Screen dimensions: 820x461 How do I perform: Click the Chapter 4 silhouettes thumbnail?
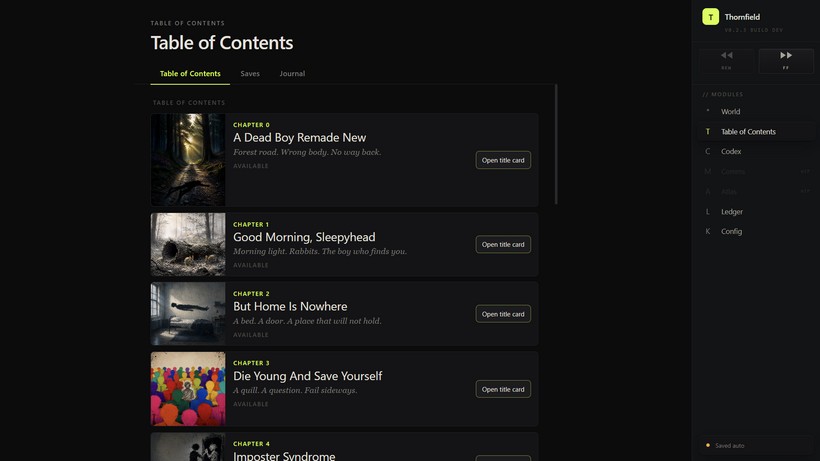pos(188,447)
